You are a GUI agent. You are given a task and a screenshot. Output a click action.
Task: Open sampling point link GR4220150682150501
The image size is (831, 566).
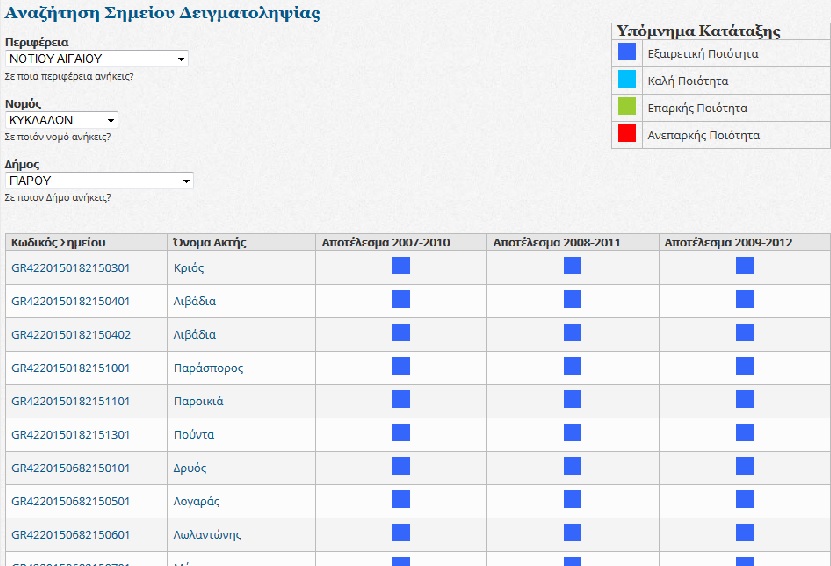click(70, 501)
